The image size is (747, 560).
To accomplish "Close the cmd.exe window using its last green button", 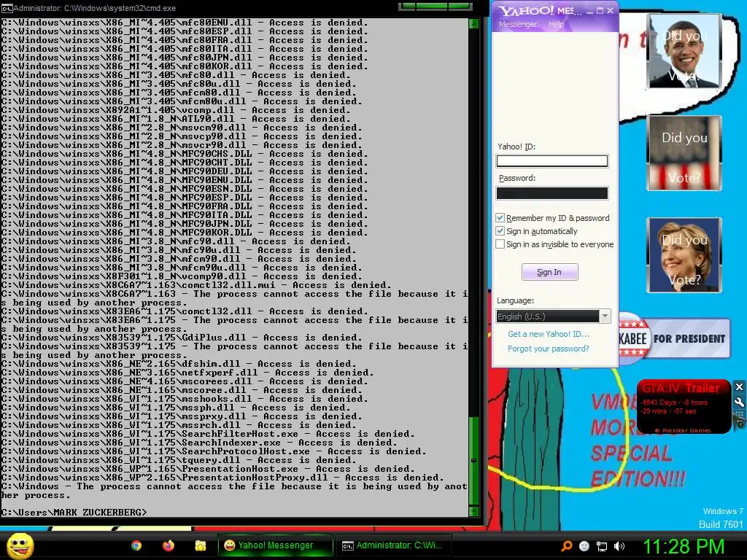I will click(x=460, y=6).
